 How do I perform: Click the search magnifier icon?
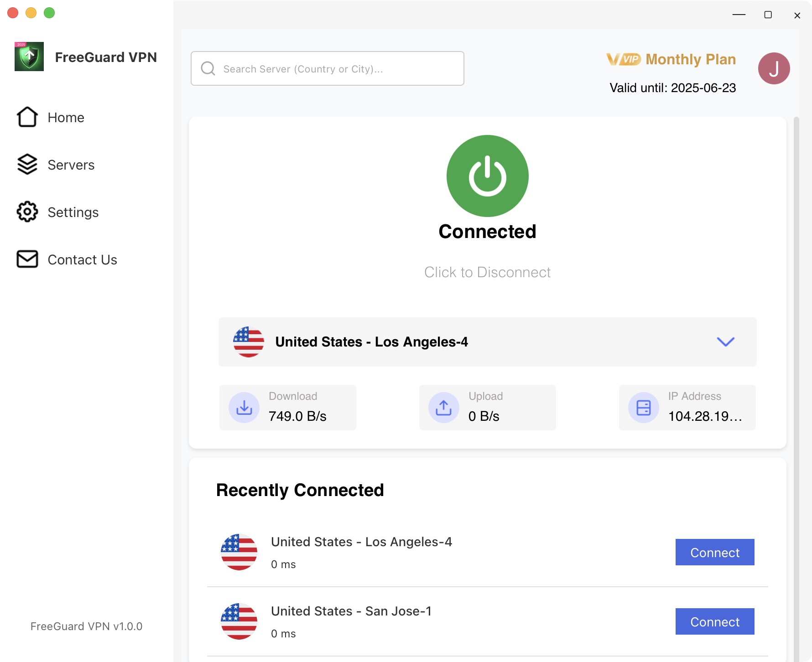click(x=208, y=68)
